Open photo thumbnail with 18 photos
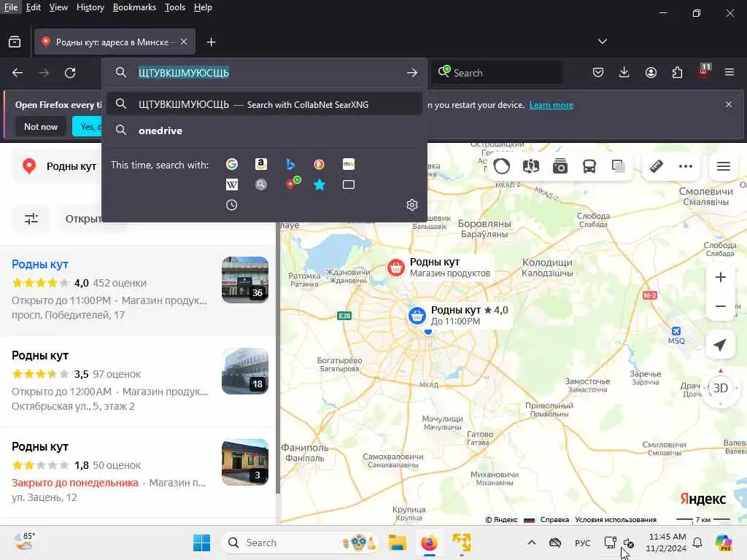This screenshot has height=560, width=747. coord(245,371)
